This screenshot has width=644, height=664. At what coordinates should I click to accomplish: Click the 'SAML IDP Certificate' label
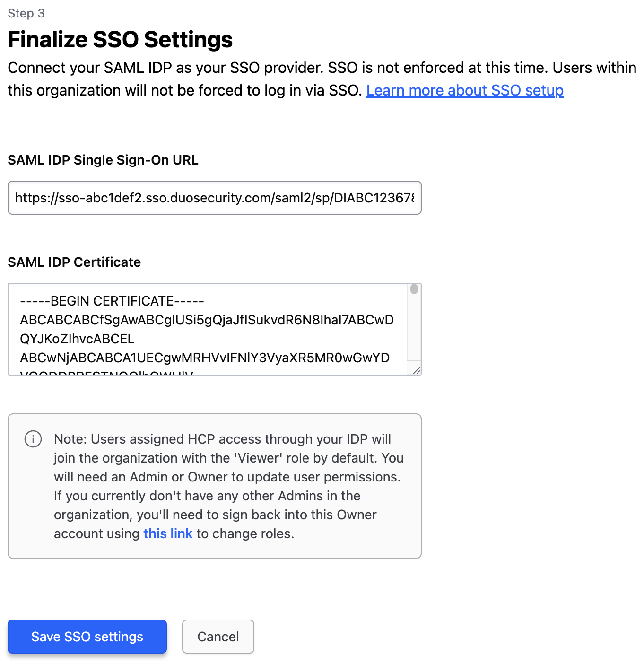click(x=74, y=262)
